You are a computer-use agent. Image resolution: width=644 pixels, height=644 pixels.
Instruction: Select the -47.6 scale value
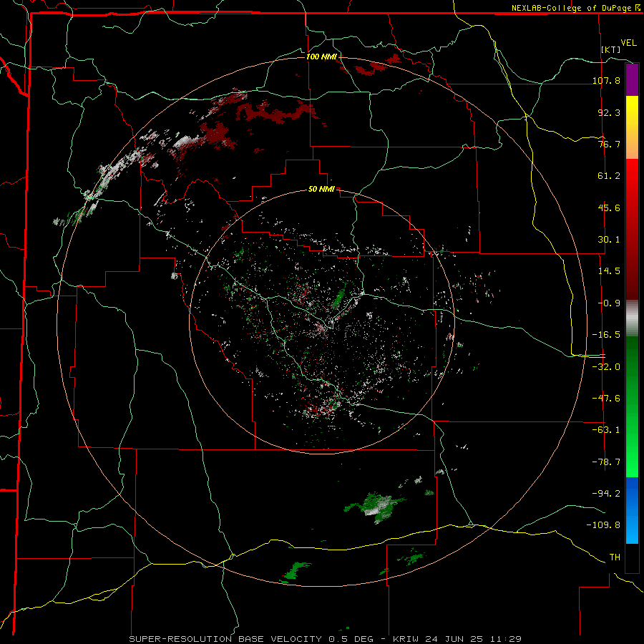click(606, 399)
